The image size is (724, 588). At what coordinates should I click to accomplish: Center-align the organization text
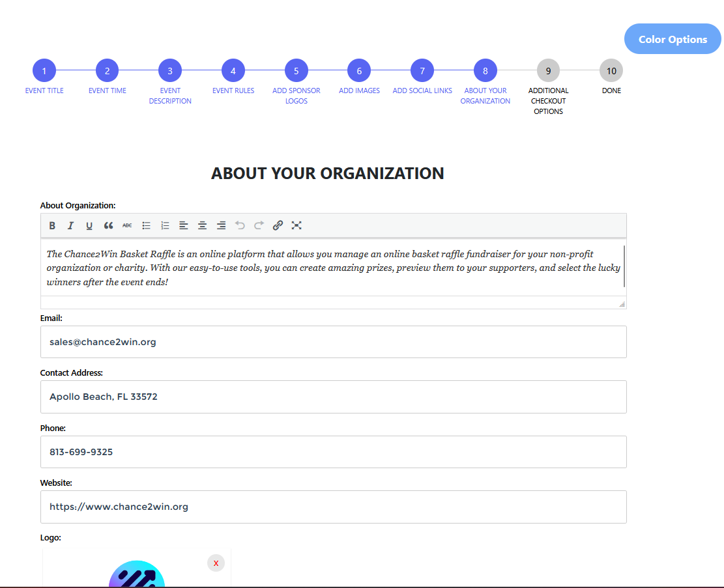(x=203, y=225)
